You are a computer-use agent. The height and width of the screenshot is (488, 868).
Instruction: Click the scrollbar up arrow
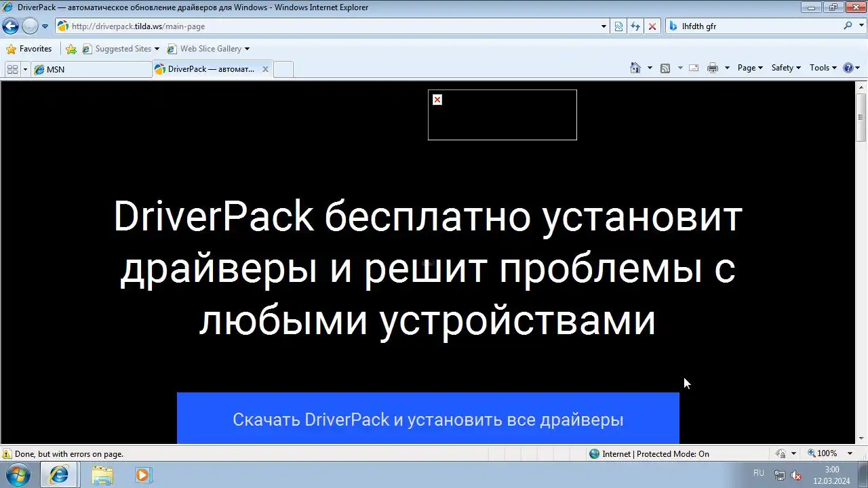[861, 86]
